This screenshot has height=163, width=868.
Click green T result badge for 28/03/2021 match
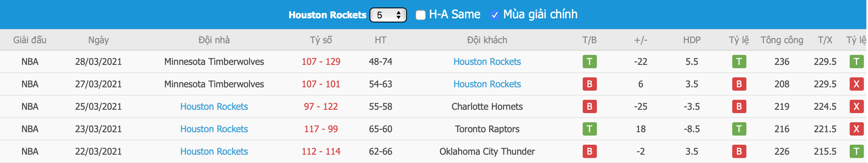(589, 62)
